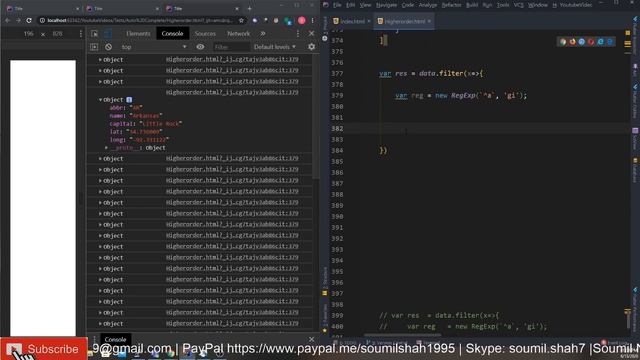Show more DevTools tabs chevron

click(263, 34)
